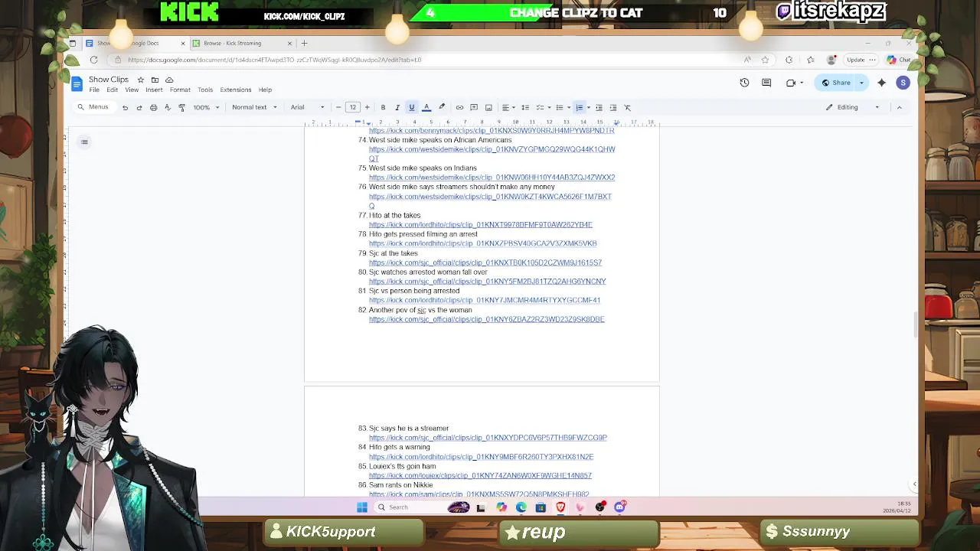980x551 pixels.
Task: Open the Extensions menu
Action: pyautogui.click(x=236, y=90)
